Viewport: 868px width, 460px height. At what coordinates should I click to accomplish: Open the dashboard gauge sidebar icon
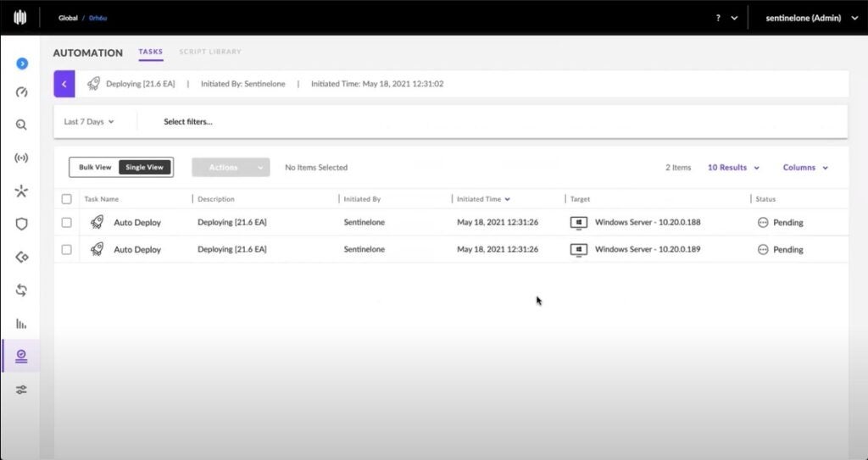click(x=21, y=92)
